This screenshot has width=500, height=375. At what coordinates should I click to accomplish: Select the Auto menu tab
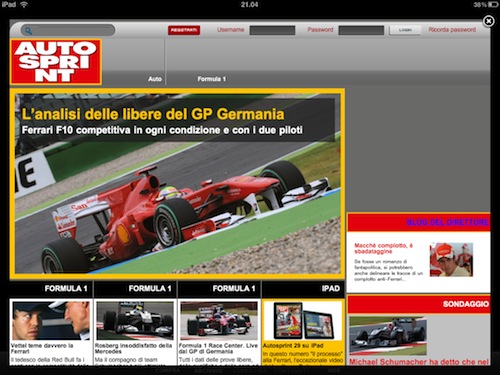[x=155, y=79]
